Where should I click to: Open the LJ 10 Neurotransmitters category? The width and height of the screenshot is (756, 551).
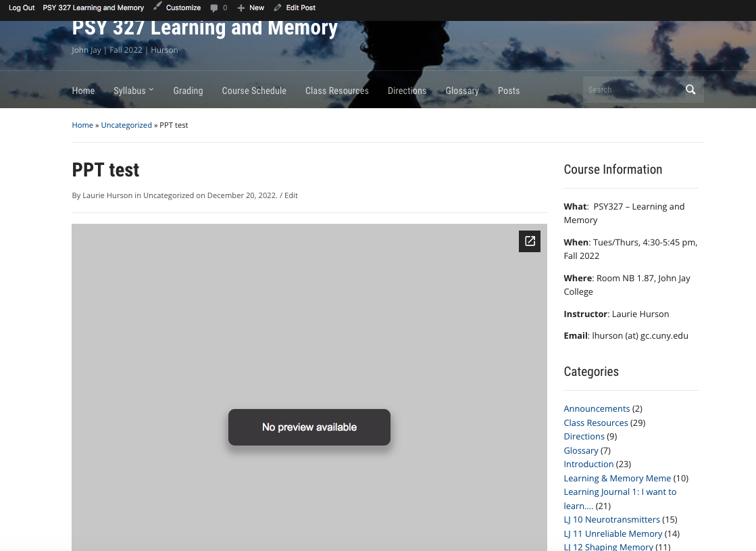(x=611, y=519)
